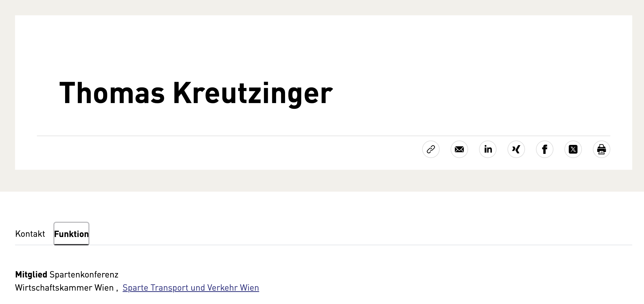Viewport: 644px width, 304px height.
Task: Print the page with the printer icon
Action: coord(602,149)
